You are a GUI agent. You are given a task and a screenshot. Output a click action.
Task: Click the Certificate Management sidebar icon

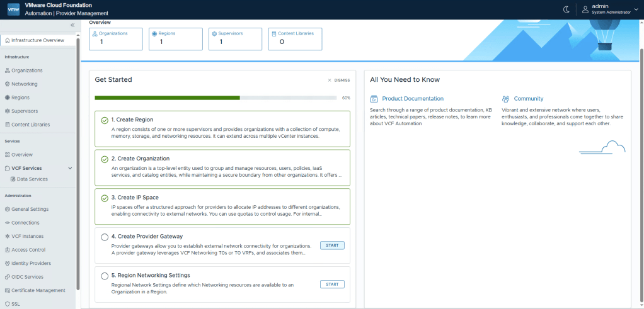pos(8,290)
